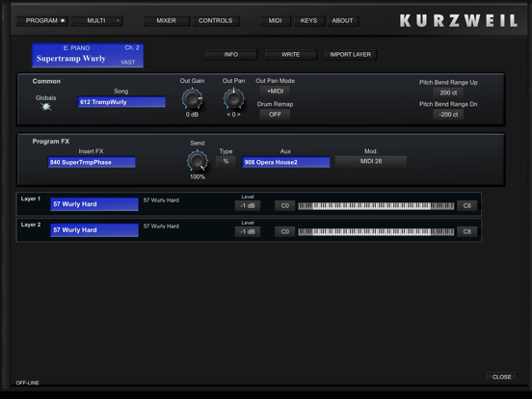Click the CLOSE button
This screenshot has height=399, width=532.
502,377
